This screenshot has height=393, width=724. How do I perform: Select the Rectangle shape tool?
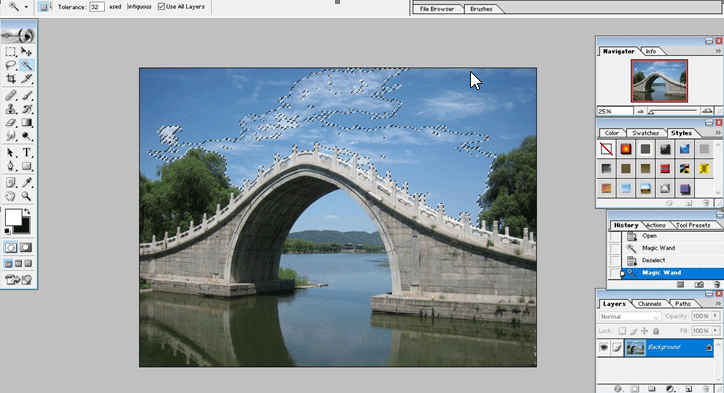point(27,166)
